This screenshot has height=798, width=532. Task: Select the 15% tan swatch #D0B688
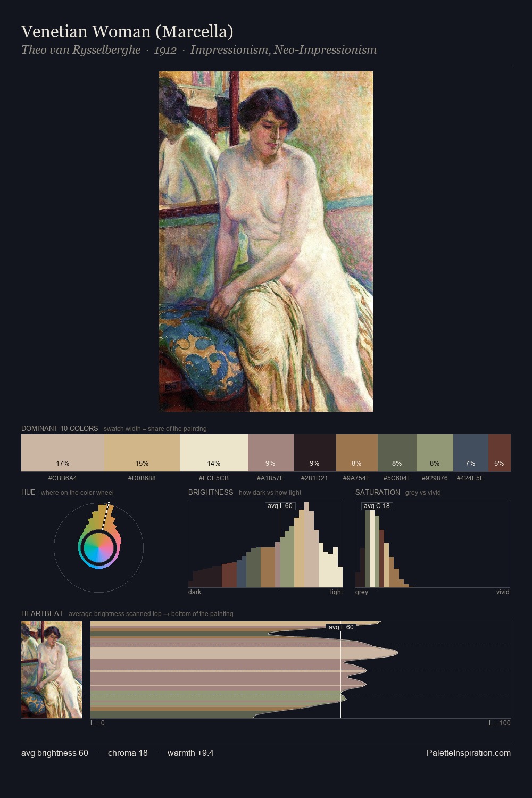tap(142, 453)
